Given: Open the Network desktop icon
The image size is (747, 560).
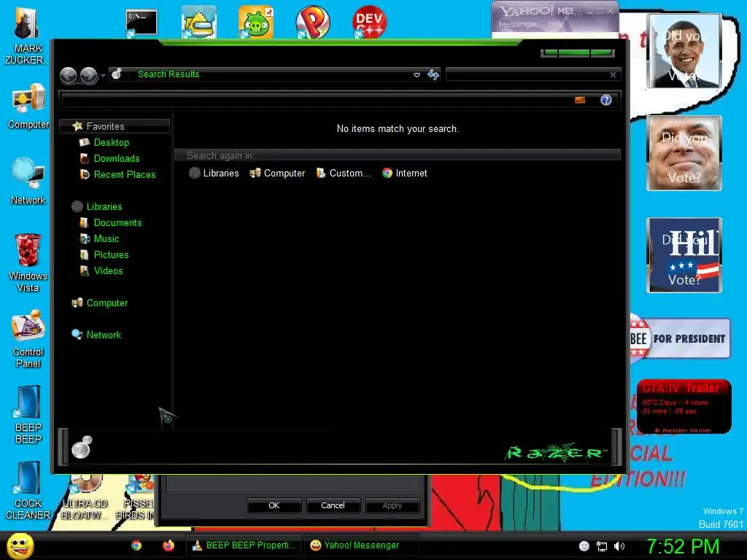Looking at the screenshot, I should coord(28,182).
